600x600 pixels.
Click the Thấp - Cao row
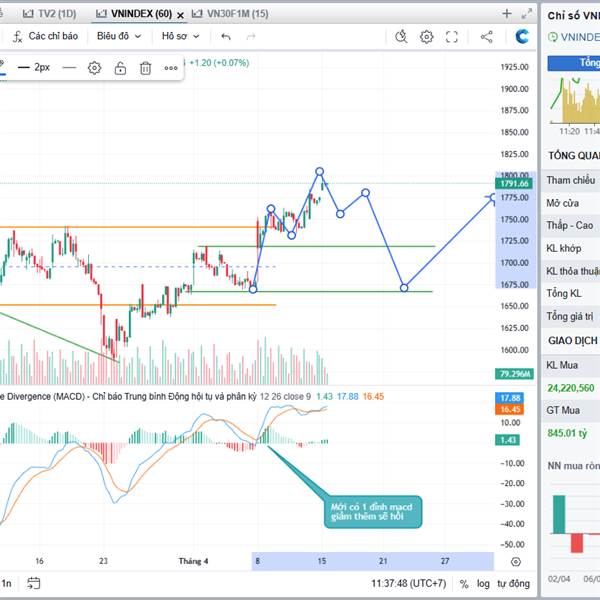tap(571, 226)
